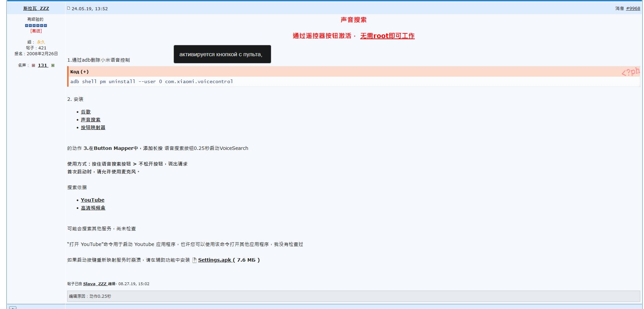Open the 无需root即可工作 red link
Image resolution: width=644 pixels, height=309 pixels.
[387, 36]
